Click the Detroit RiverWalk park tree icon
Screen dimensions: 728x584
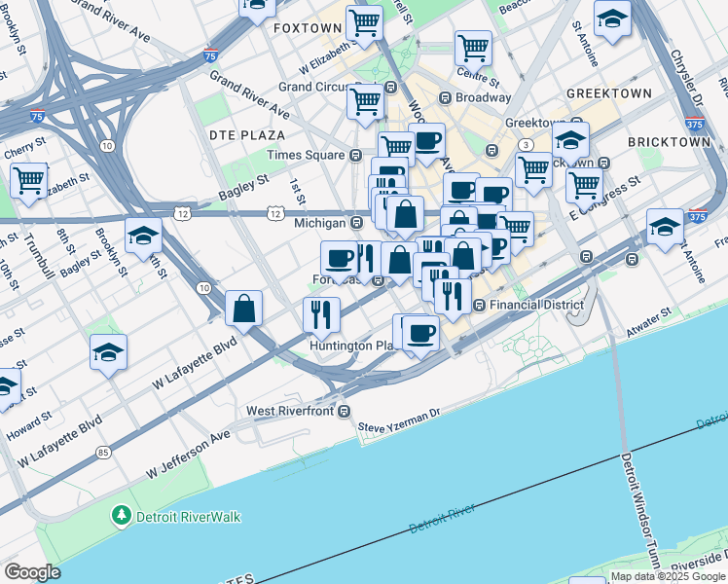click(x=122, y=516)
